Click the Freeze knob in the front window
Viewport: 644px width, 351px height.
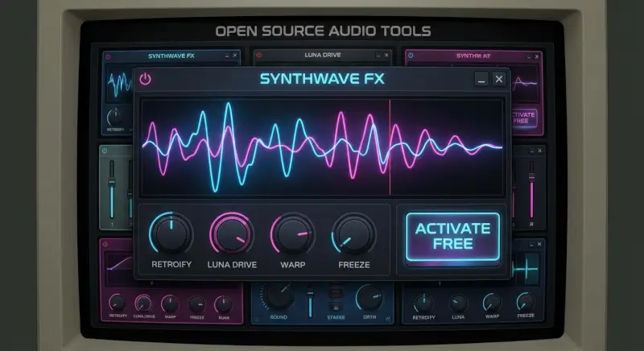(x=353, y=234)
